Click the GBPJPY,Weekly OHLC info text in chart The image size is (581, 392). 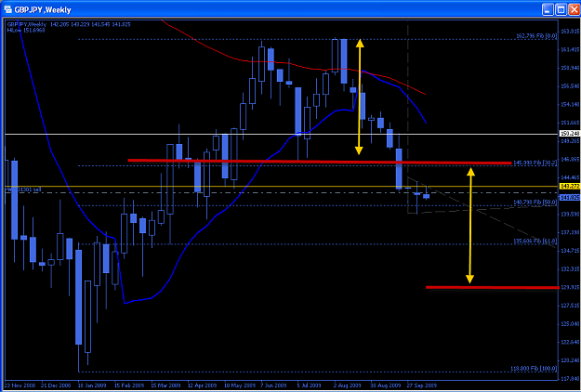68,24
